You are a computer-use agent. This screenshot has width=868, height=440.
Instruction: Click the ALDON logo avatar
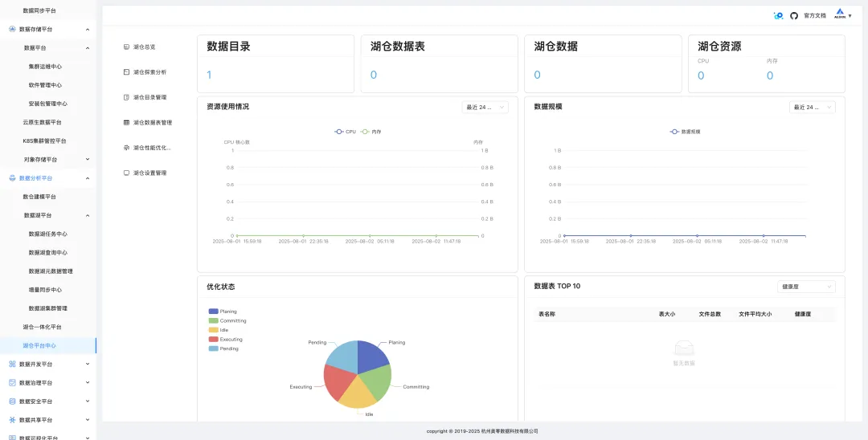[x=840, y=15]
